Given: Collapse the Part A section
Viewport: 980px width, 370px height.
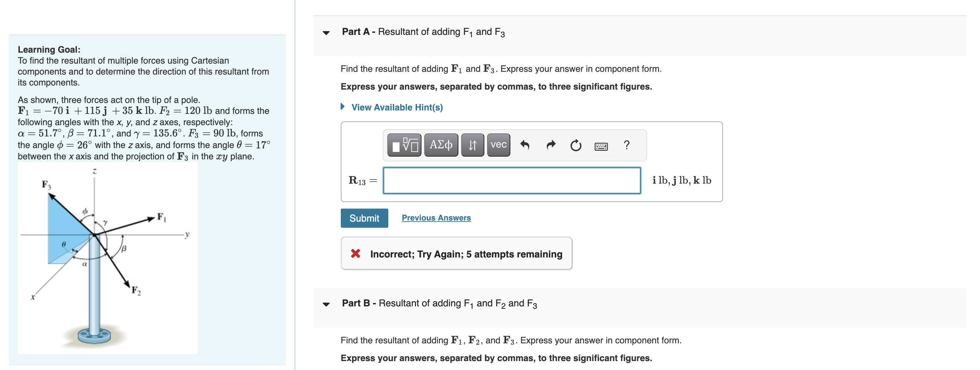Looking at the screenshot, I should coord(326,33).
